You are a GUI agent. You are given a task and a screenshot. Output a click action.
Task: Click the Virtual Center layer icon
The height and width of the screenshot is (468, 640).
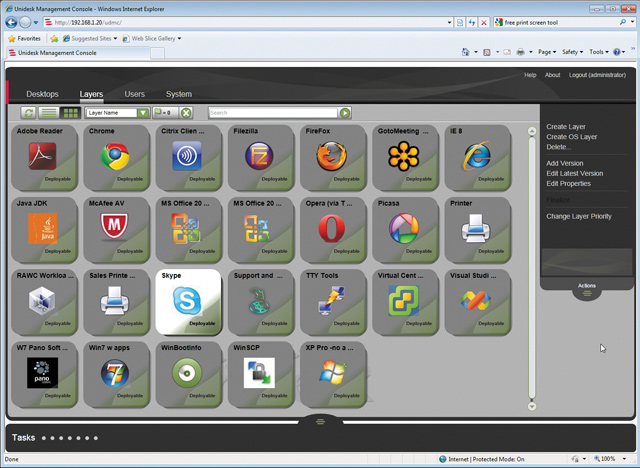pyautogui.click(x=404, y=301)
